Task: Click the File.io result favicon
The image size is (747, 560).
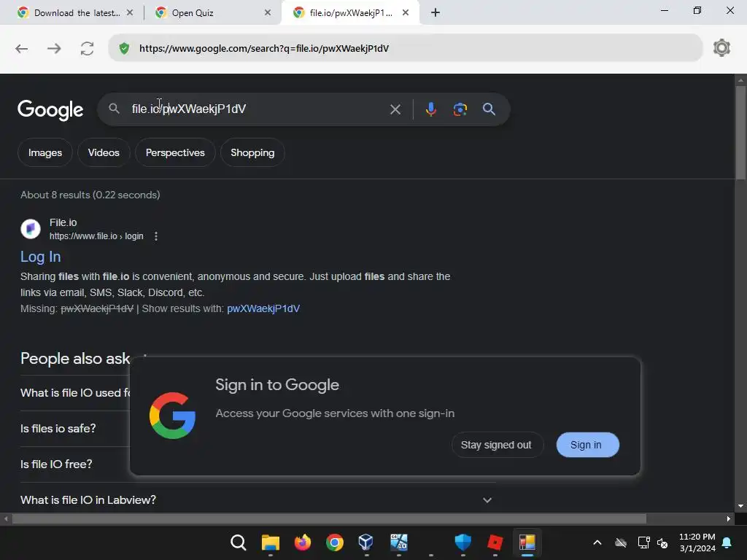Action: [31, 229]
